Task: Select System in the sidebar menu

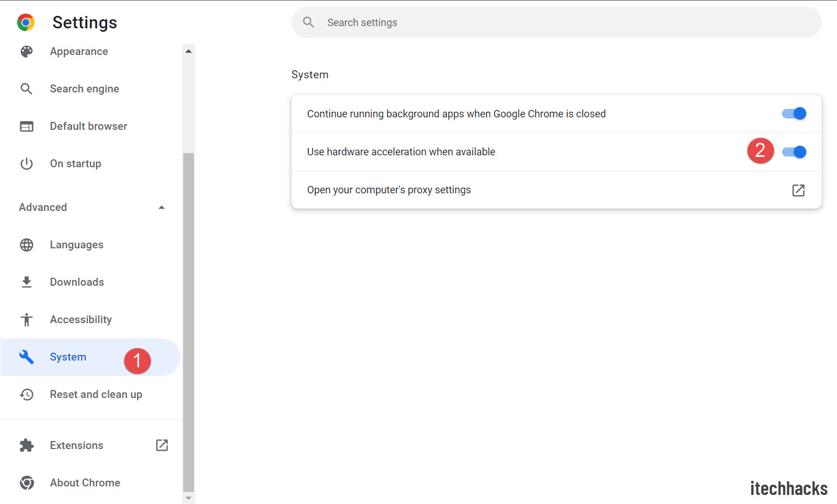Action: [68, 357]
